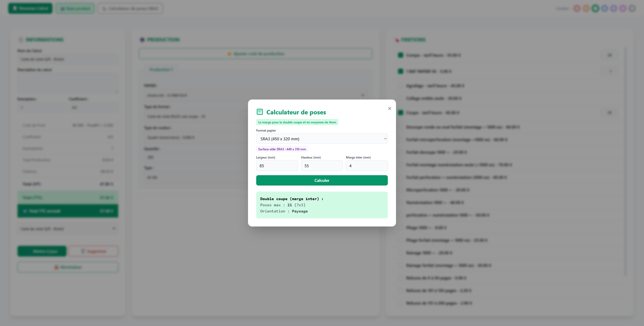644x326 pixels.
Task: Click the calculator icon beside the dialog title
Action: pyautogui.click(x=260, y=112)
